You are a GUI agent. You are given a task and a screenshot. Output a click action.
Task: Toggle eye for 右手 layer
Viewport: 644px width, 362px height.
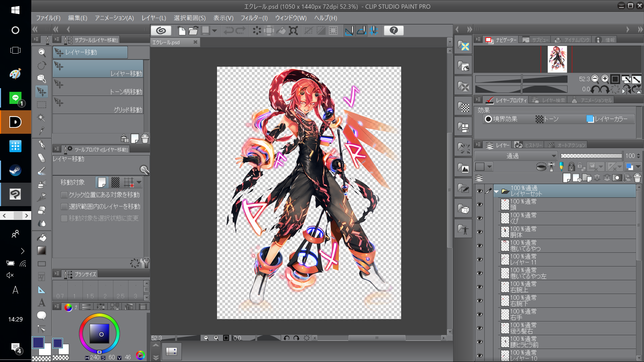point(480,314)
